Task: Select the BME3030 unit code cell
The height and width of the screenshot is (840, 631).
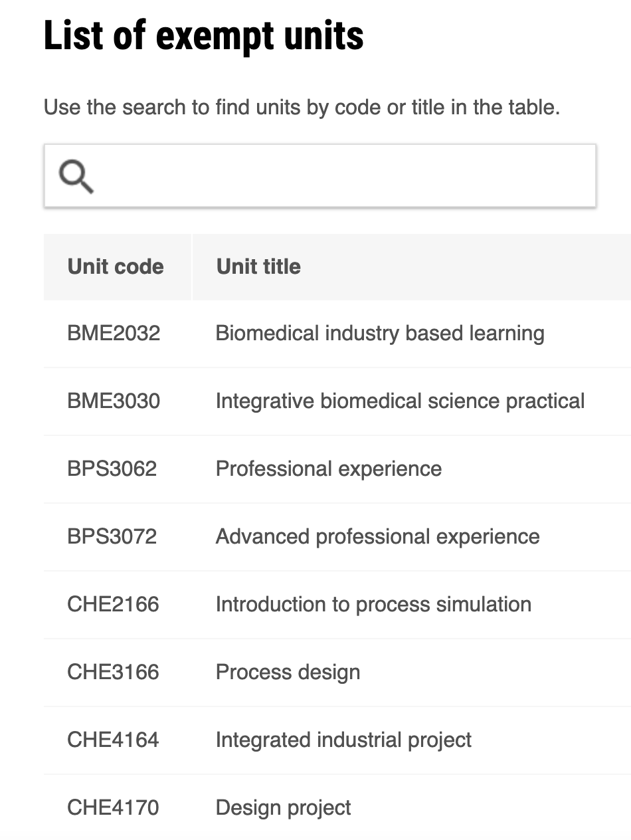Action: point(114,401)
